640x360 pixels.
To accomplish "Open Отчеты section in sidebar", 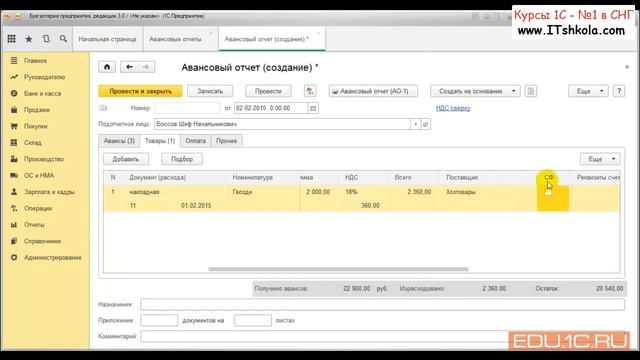I will [34, 224].
